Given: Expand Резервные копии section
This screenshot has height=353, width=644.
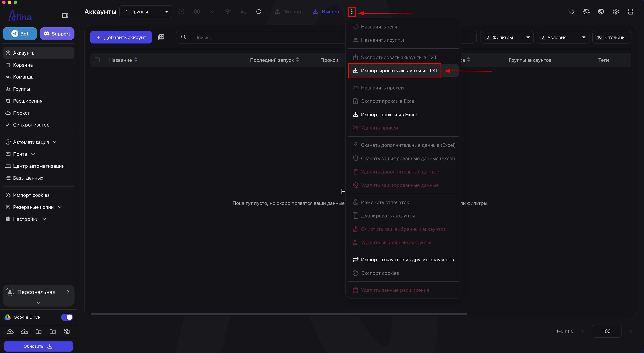Looking at the screenshot, I should click(39, 207).
